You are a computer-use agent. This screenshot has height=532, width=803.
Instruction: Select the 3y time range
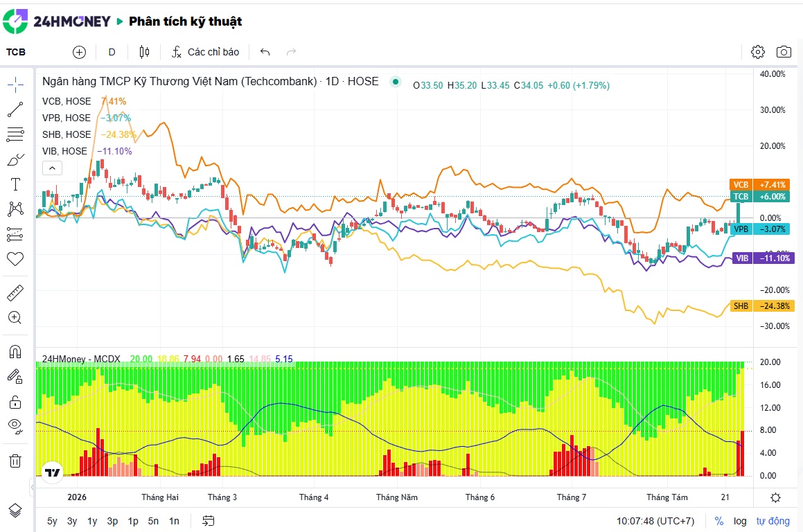72,521
